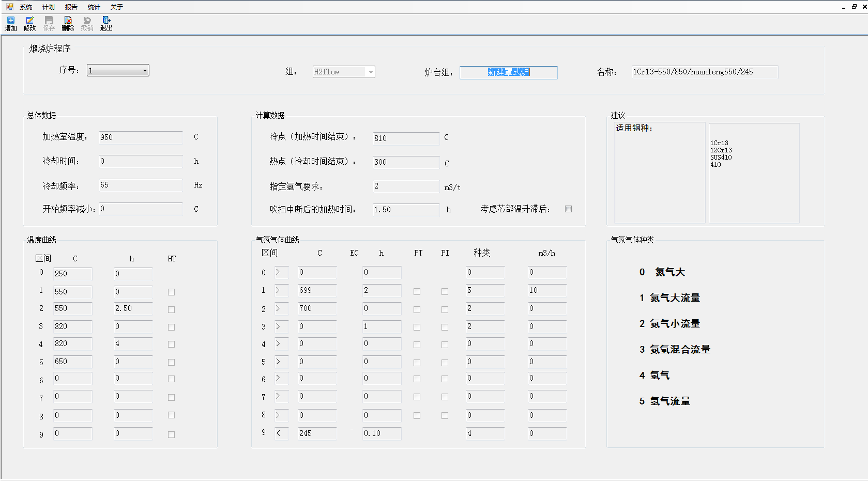The image size is (868, 485).
Task: Click the 加热室温度 field showing 950
Action: coord(141,137)
